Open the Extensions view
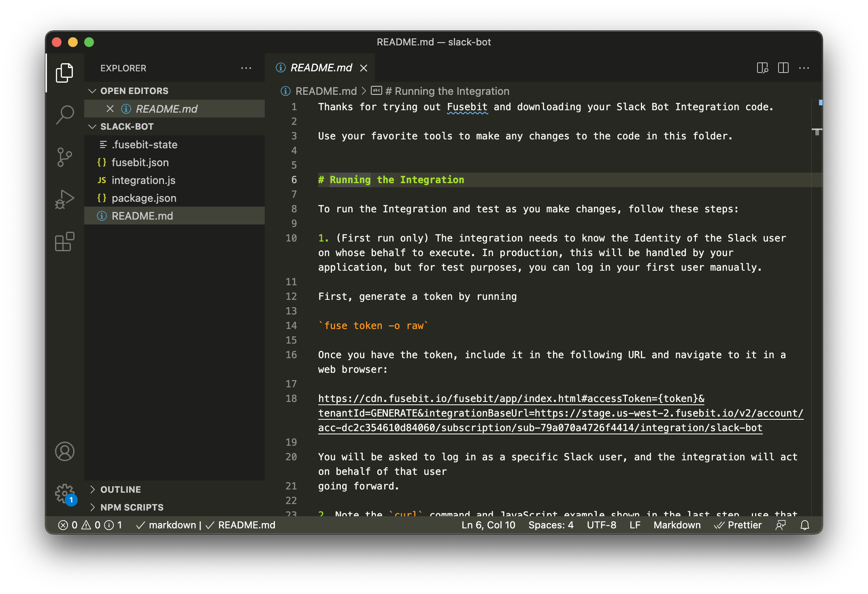Viewport: 868px width, 594px height. click(x=64, y=242)
